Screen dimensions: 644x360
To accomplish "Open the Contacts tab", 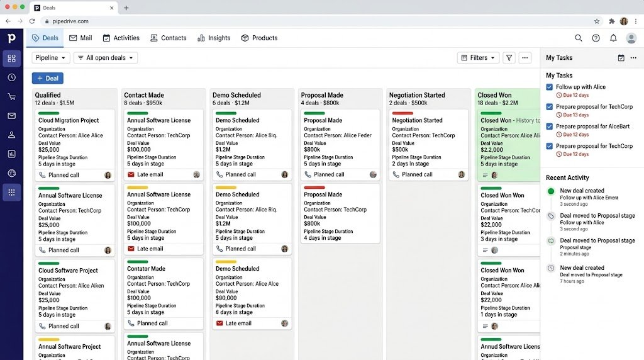I will [x=169, y=38].
